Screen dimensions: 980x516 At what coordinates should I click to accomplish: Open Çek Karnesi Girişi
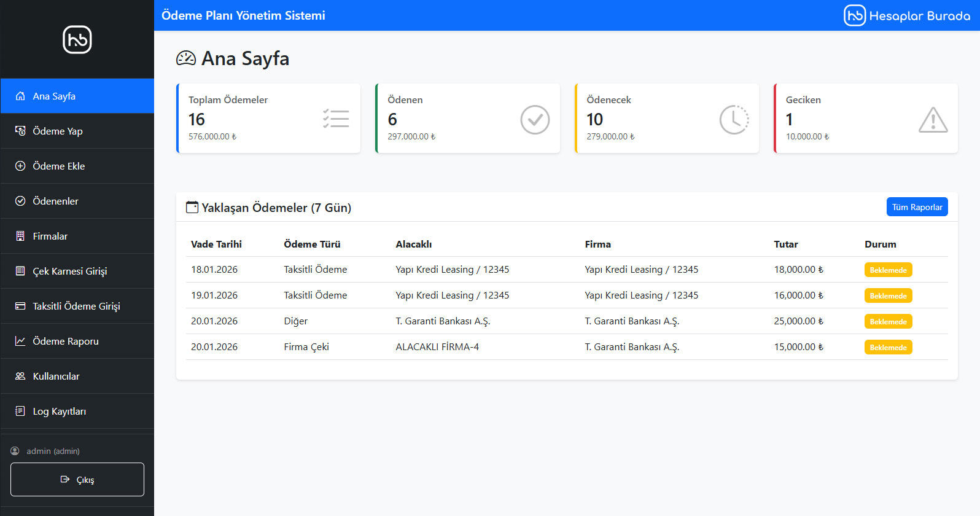(x=69, y=271)
